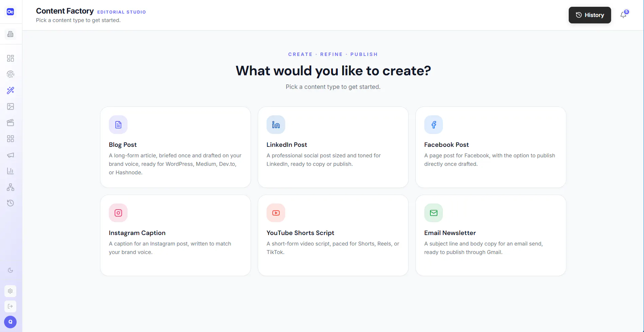Toggle dark mode with moon icon
This screenshot has width=644, height=332.
pos(11,270)
